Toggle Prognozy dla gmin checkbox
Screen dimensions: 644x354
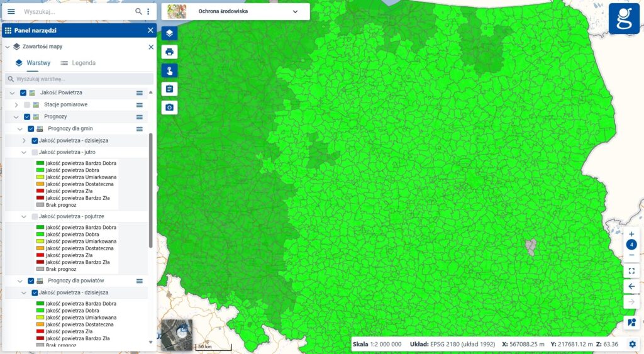point(31,128)
